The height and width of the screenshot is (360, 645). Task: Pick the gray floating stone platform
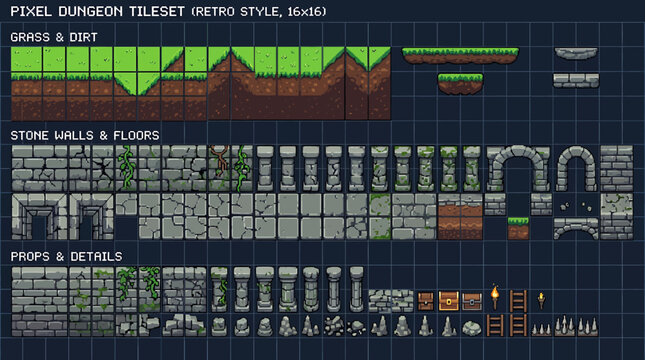[x=576, y=53]
